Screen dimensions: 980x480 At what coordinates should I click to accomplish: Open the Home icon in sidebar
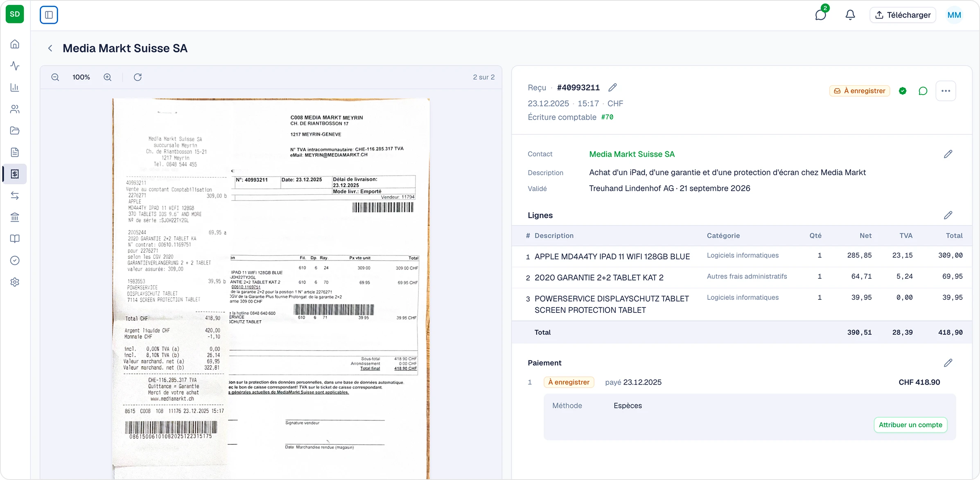[15, 44]
